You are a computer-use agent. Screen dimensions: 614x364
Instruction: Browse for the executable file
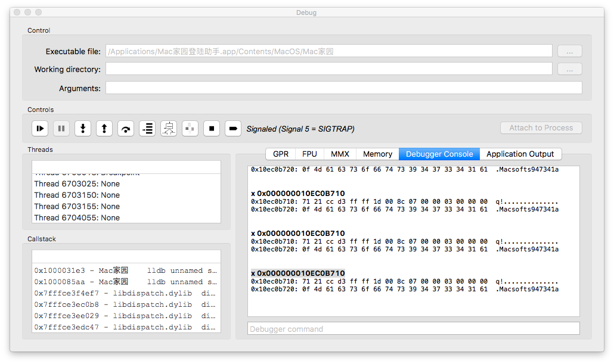point(569,51)
